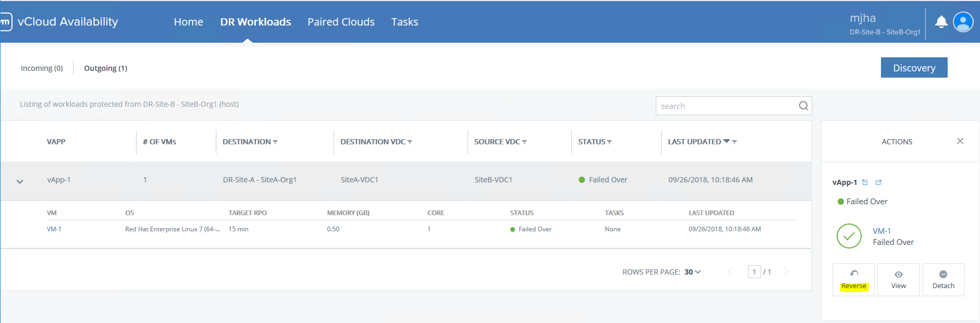Click the Reverse action arrow icon

pos(854,274)
